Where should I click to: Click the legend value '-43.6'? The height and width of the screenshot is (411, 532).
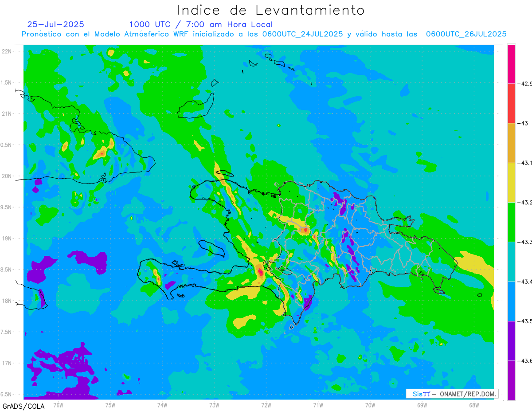click(525, 360)
